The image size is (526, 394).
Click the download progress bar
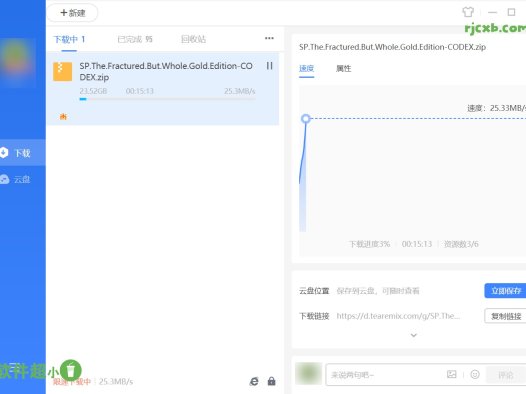pyautogui.click(x=167, y=99)
